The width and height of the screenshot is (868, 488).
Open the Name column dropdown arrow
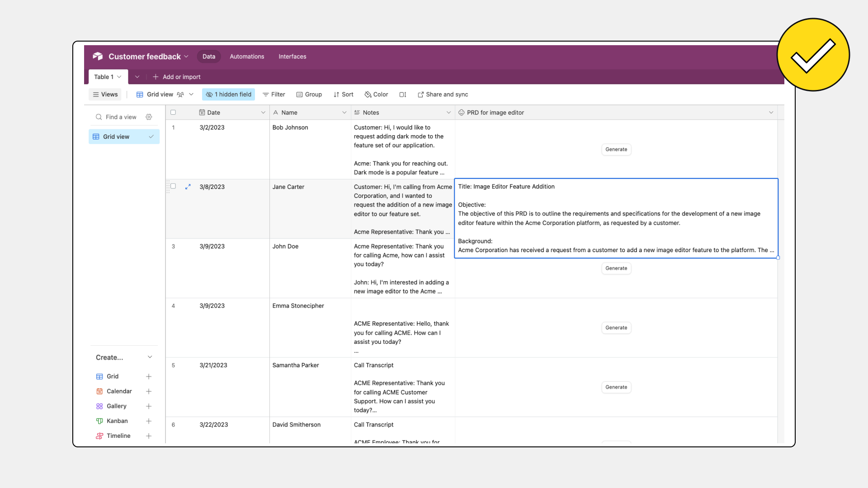coord(344,113)
